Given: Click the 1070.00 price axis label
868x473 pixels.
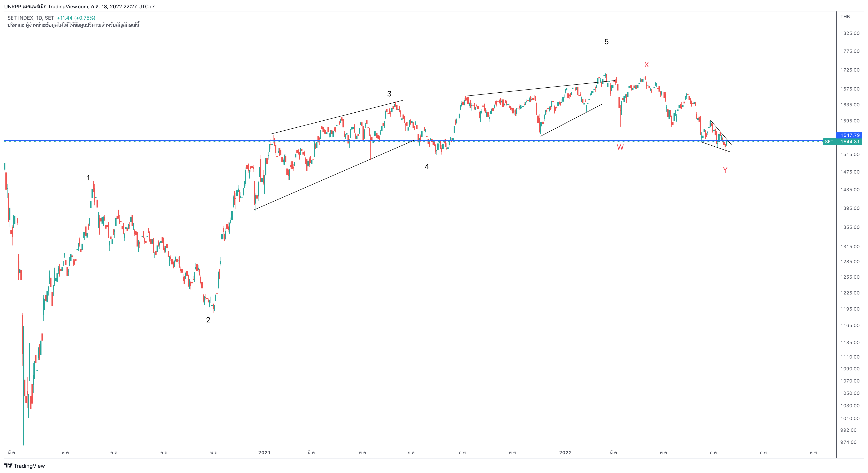Looking at the screenshot, I should [x=850, y=381].
